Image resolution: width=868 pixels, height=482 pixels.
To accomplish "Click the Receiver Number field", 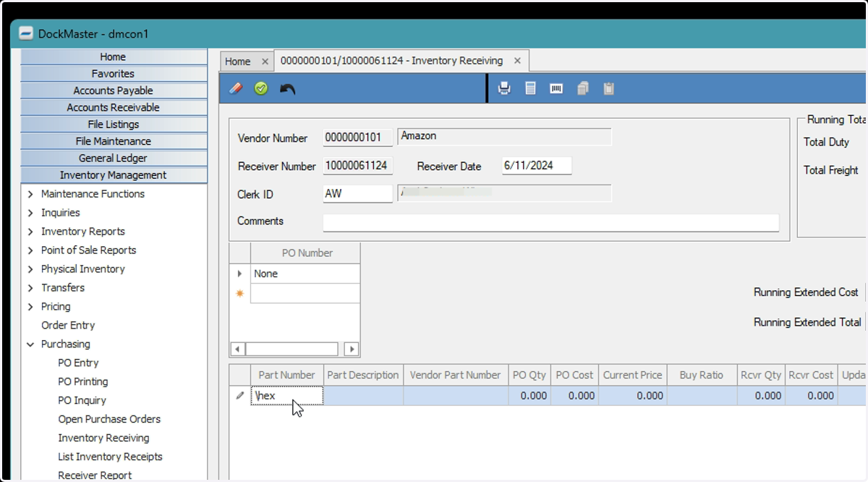I will pyautogui.click(x=357, y=166).
